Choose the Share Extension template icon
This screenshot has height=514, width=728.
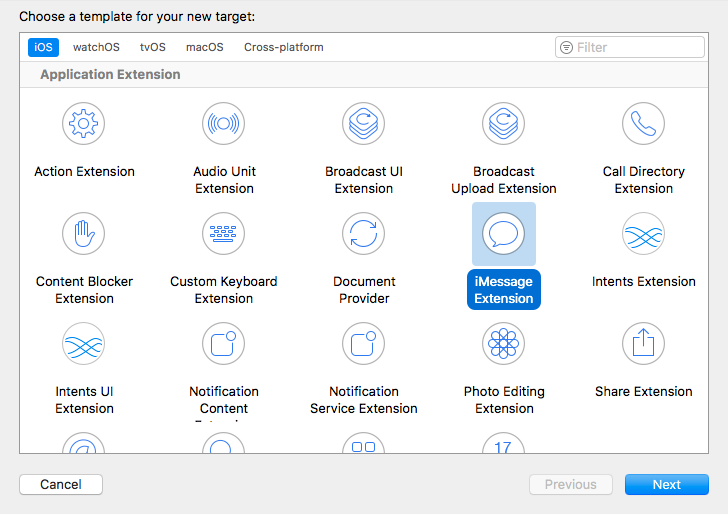[x=643, y=345]
